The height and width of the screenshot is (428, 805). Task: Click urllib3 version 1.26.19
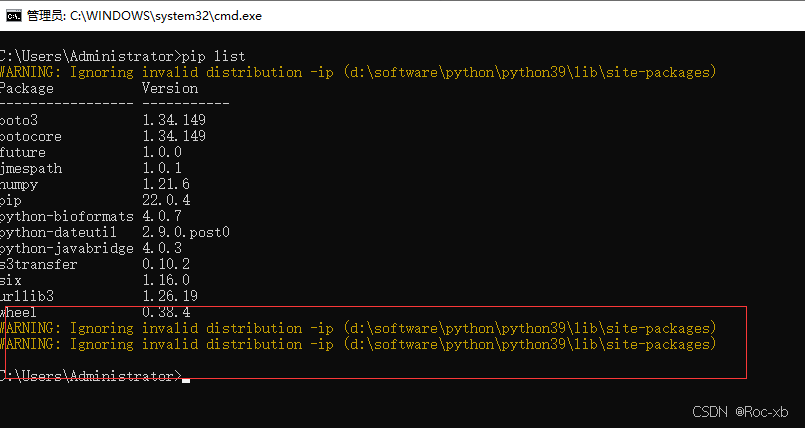click(x=170, y=296)
